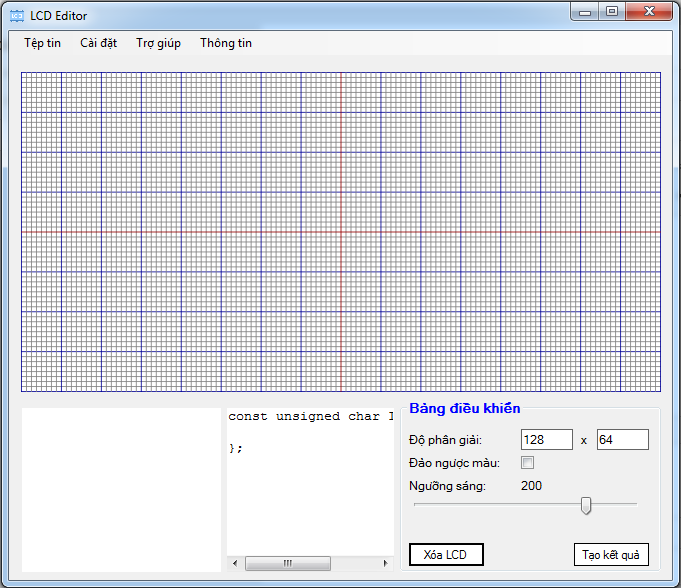Click the code scrollbar left arrow
The height and width of the screenshot is (588, 681).
tap(235, 563)
